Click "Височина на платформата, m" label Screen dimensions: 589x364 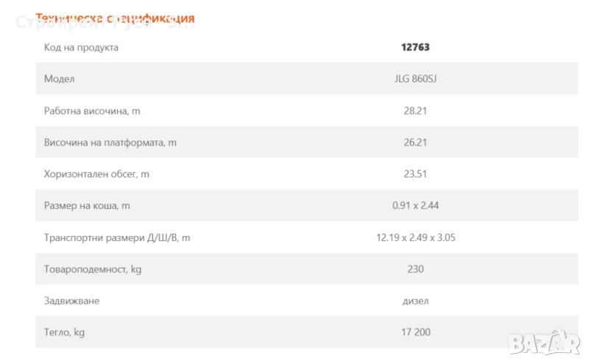coord(110,143)
